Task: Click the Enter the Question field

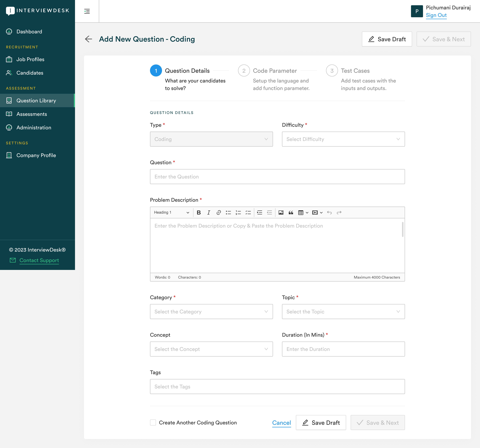Action: click(x=277, y=176)
